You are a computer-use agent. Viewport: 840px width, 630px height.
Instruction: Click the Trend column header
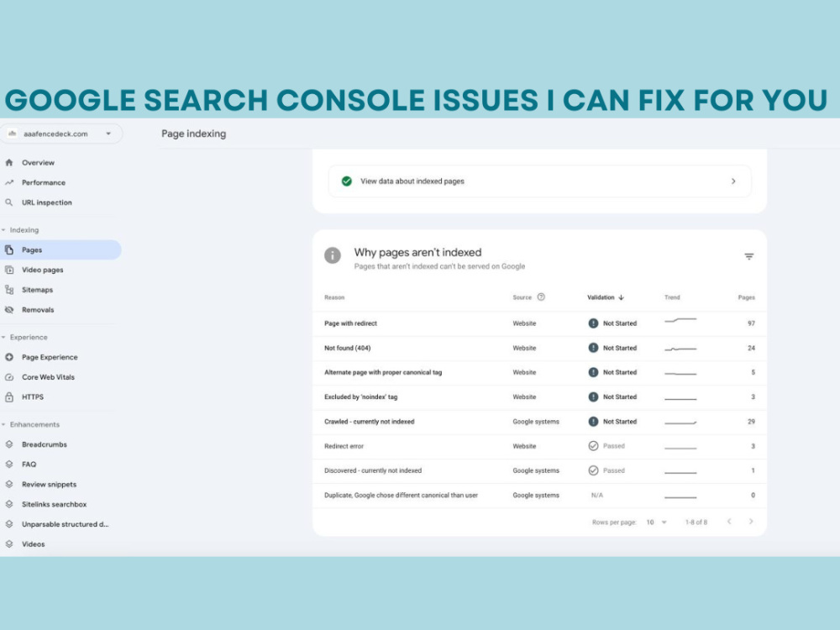(672, 297)
